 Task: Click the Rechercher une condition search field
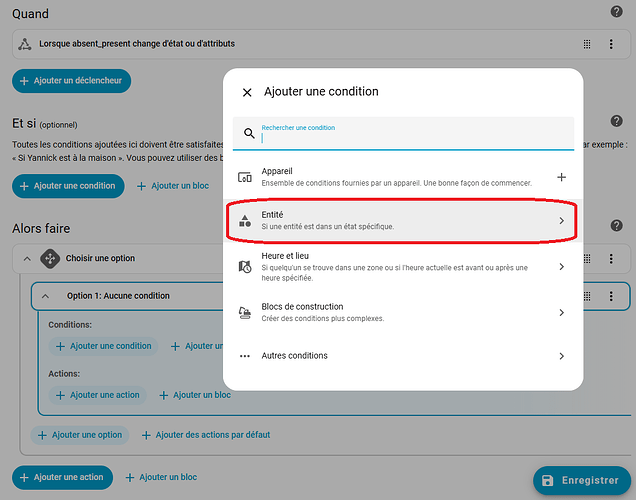coord(410,138)
